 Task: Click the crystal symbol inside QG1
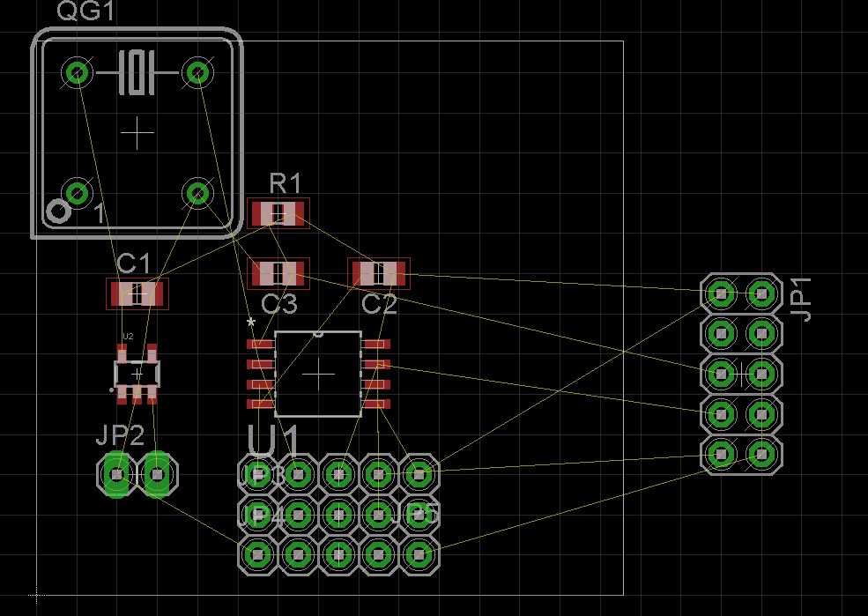137,72
